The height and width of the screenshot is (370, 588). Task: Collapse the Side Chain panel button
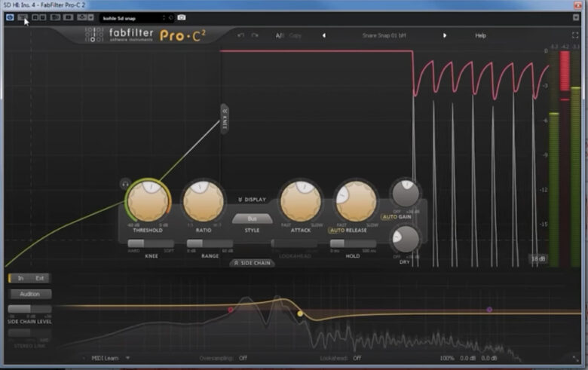click(252, 263)
